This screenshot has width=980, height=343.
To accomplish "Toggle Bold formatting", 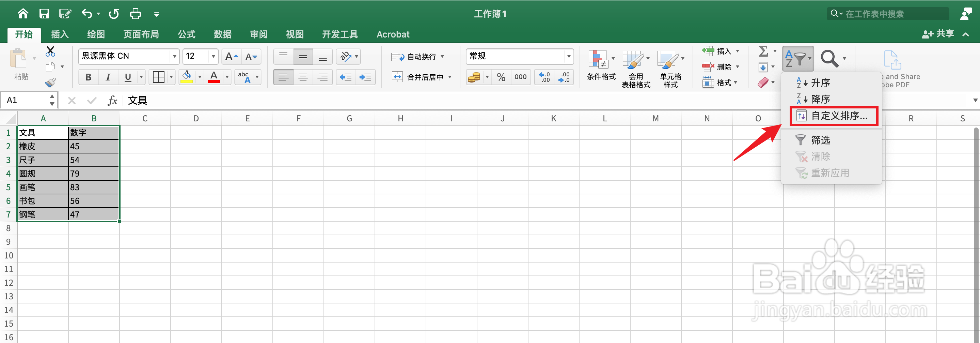I will [x=88, y=77].
